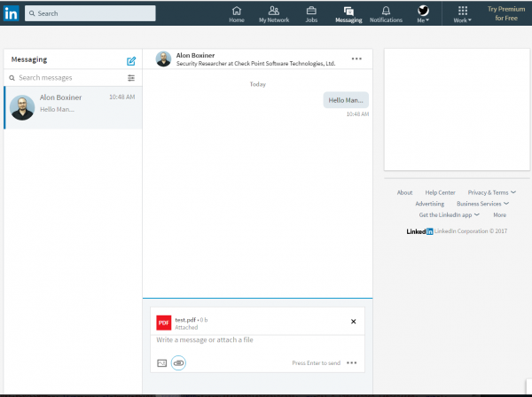Expand the Work apps dropdown
This screenshot has height=397, width=532.
pyautogui.click(x=463, y=14)
